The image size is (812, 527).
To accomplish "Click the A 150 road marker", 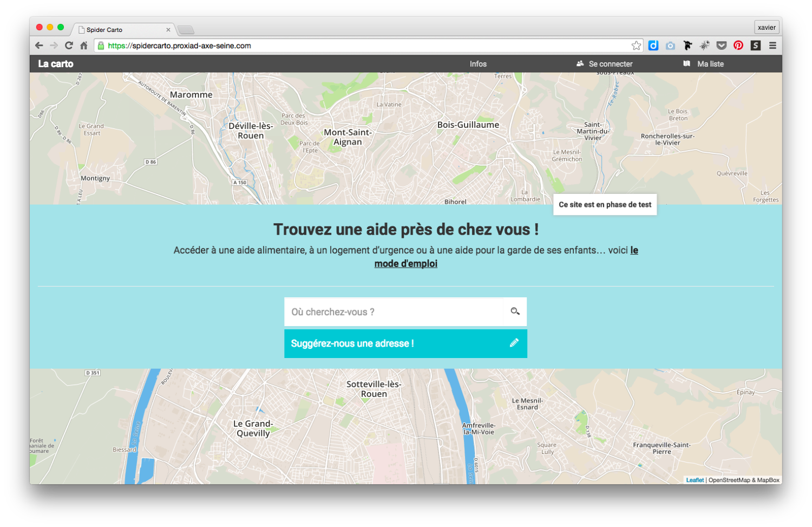I will 240,183.
